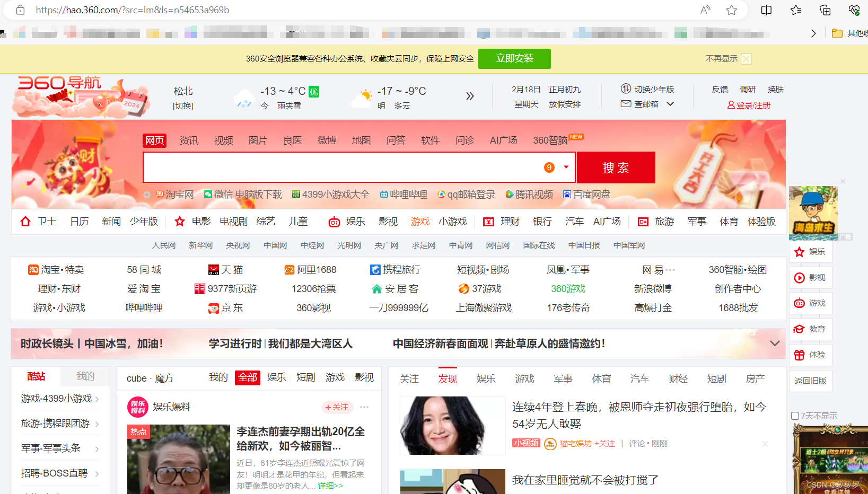Switch to the 关注 feed tab
The height and width of the screenshot is (494, 868).
pos(409,379)
